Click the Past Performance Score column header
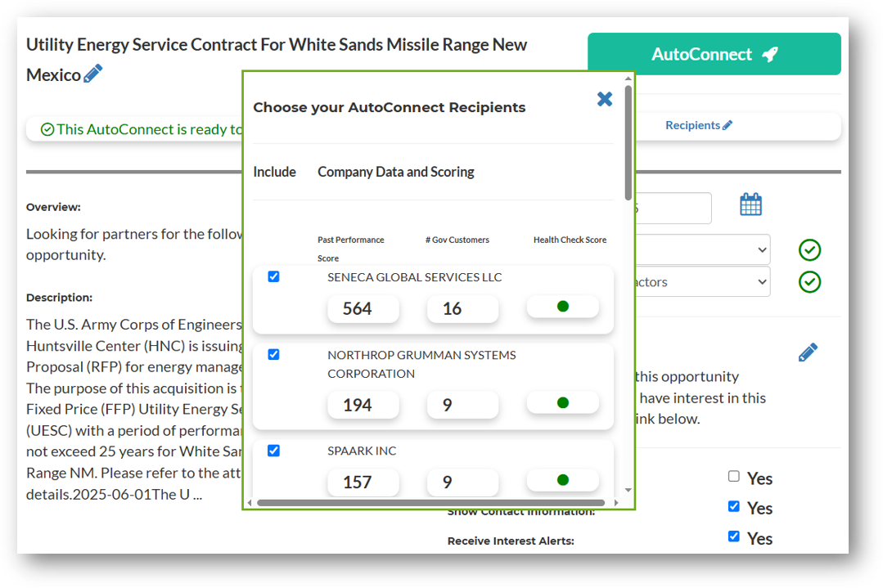 (350, 249)
